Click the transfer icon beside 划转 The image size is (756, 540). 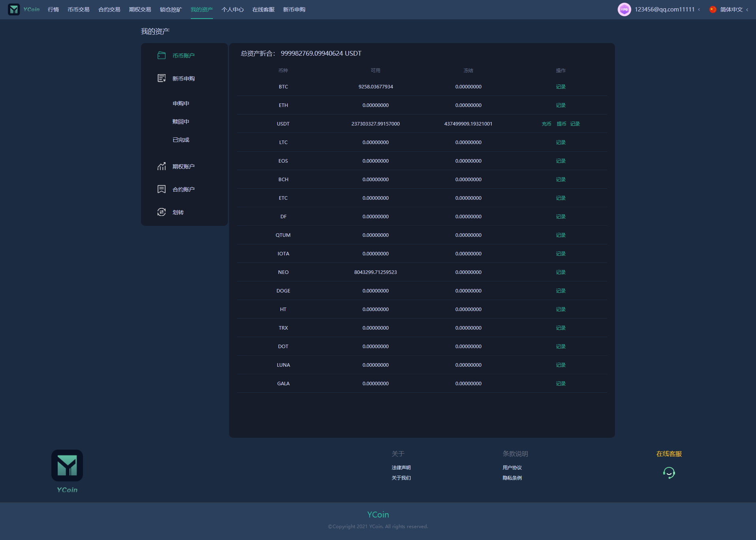click(x=162, y=212)
